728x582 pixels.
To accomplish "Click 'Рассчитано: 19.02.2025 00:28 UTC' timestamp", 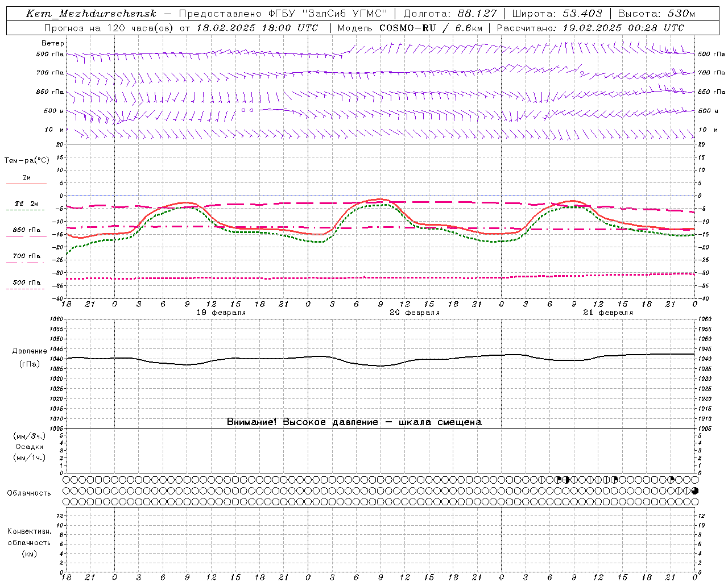I will click(x=590, y=28).
